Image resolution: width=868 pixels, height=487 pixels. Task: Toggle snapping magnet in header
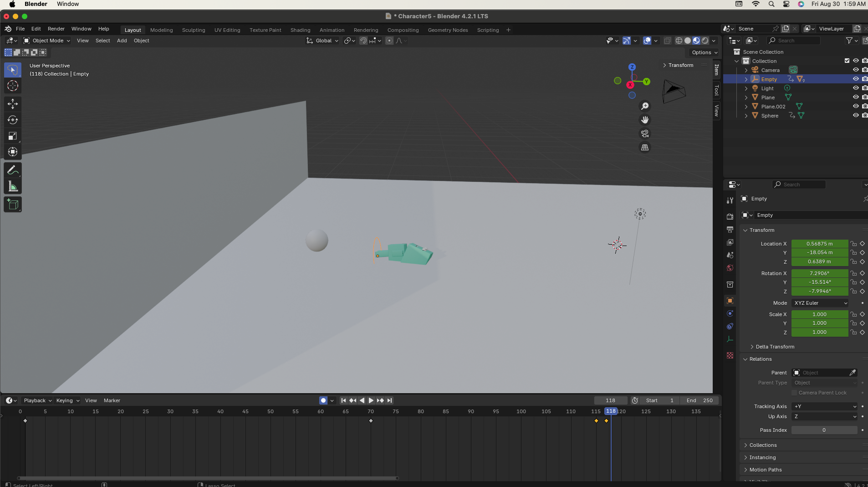pyautogui.click(x=363, y=41)
